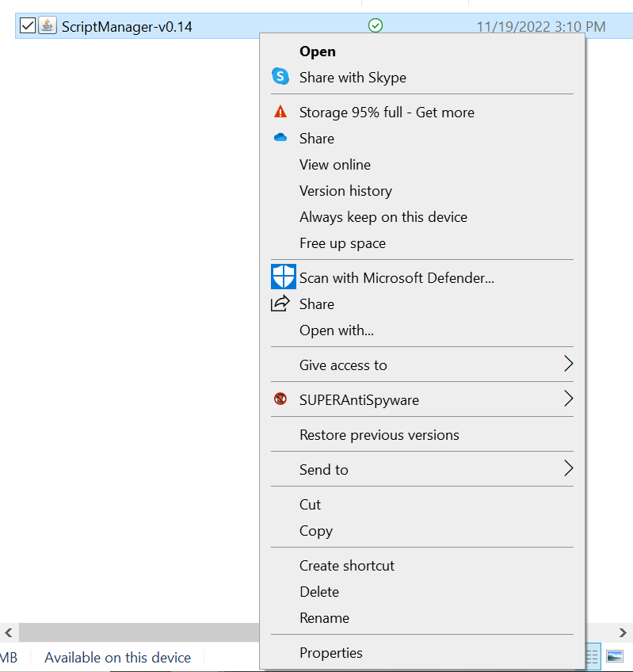The height and width of the screenshot is (672, 633).
Task: Click Delete in the context menu
Action: pyautogui.click(x=319, y=592)
